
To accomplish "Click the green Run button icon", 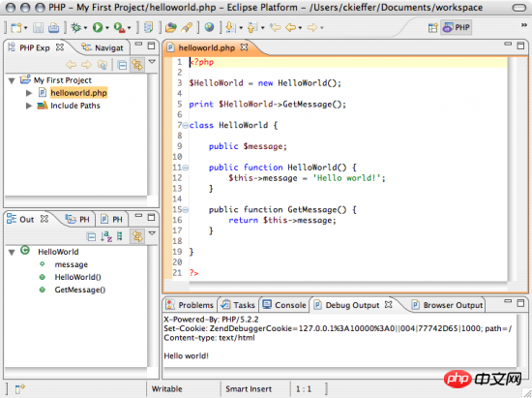I will tap(98, 27).
